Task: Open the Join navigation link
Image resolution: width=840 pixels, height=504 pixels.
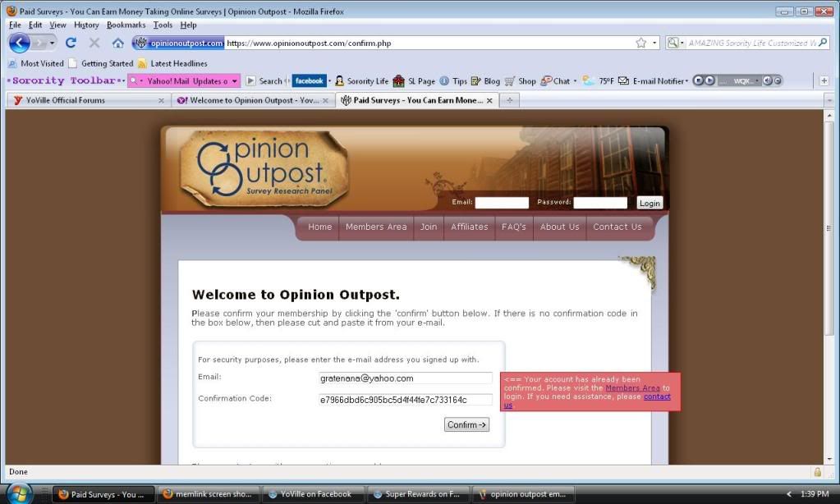Action: point(428,227)
